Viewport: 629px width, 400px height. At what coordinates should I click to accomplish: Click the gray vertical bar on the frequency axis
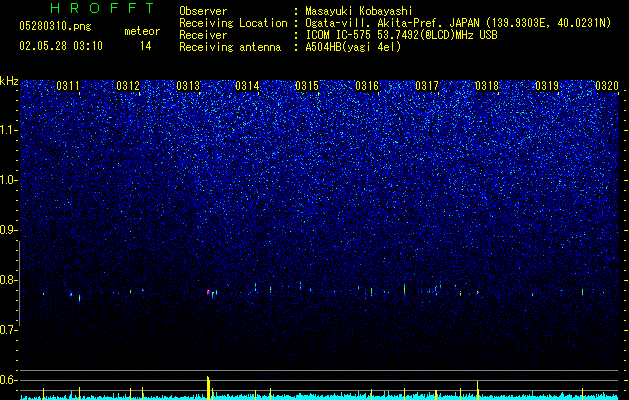tap(19, 283)
